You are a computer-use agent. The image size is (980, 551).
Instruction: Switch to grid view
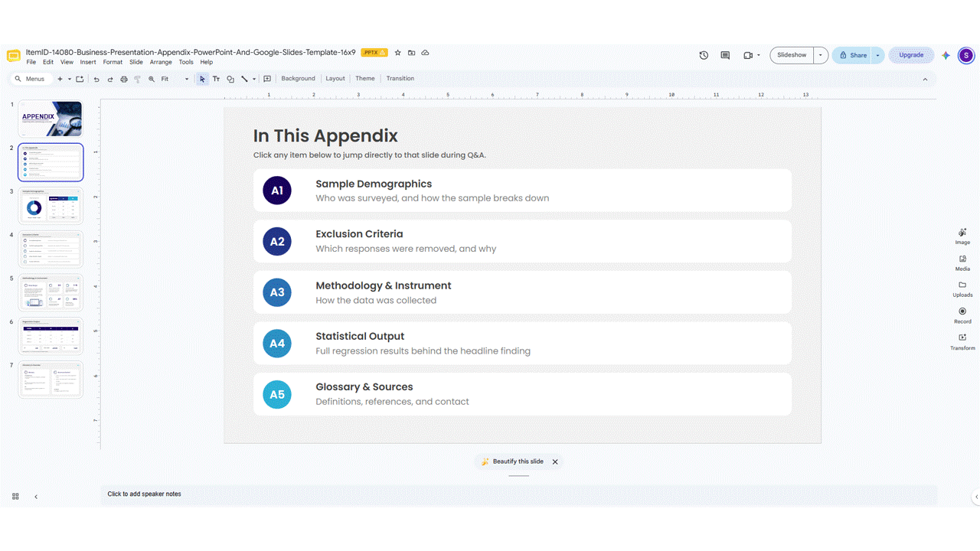tap(15, 497)
